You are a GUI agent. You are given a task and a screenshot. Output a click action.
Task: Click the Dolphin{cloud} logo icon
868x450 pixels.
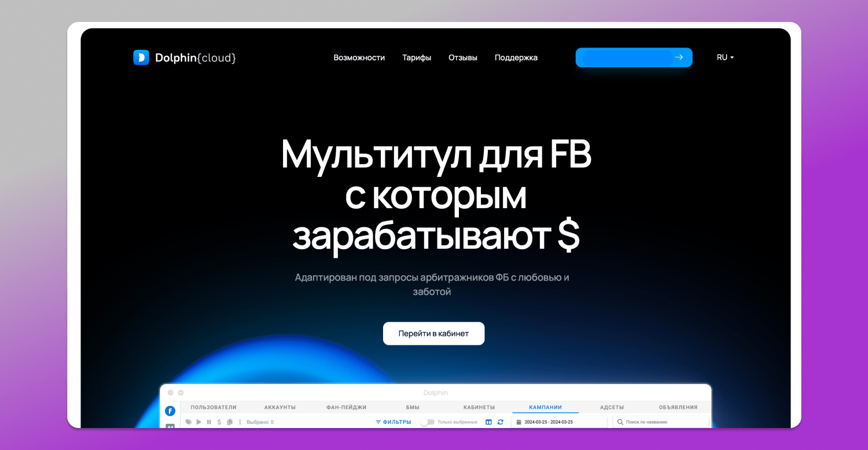pos(141,57)
